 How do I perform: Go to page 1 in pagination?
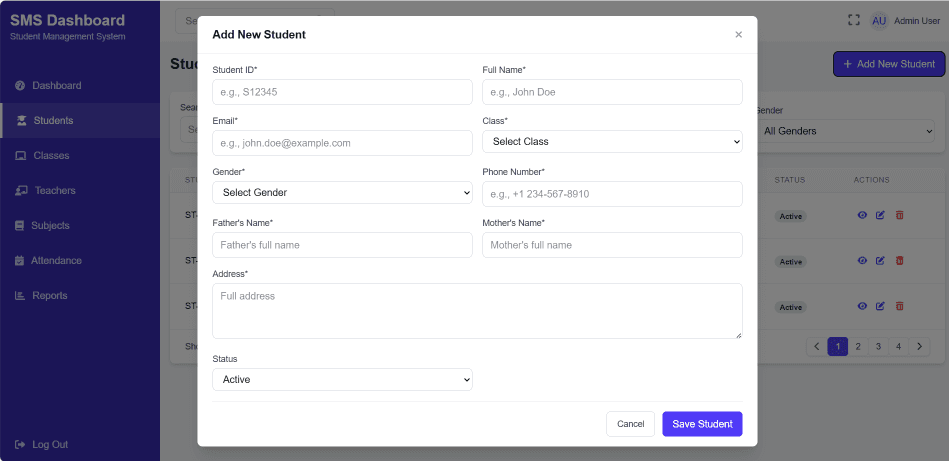[838, 347]
